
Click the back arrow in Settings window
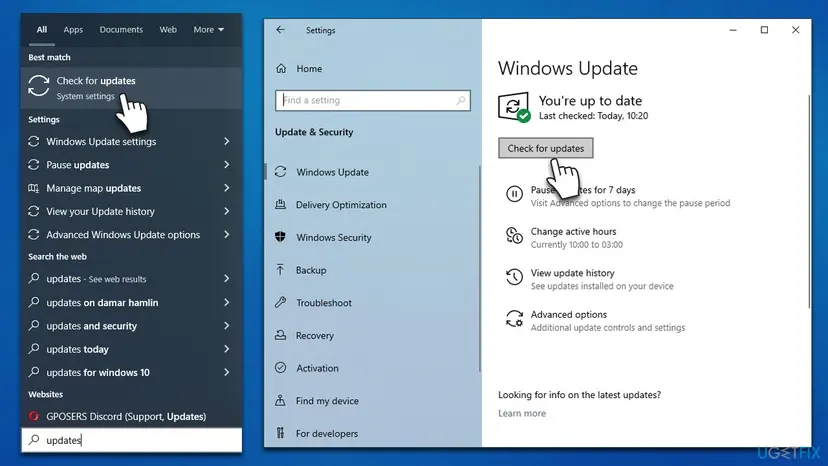pyautogui.click(x=280, y=30)
